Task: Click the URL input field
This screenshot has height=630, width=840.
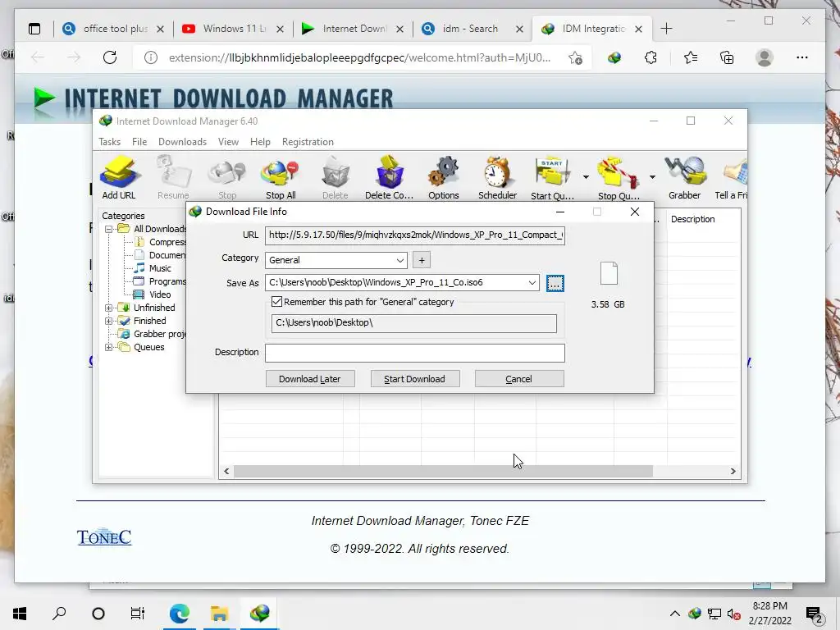Action: 414,235
